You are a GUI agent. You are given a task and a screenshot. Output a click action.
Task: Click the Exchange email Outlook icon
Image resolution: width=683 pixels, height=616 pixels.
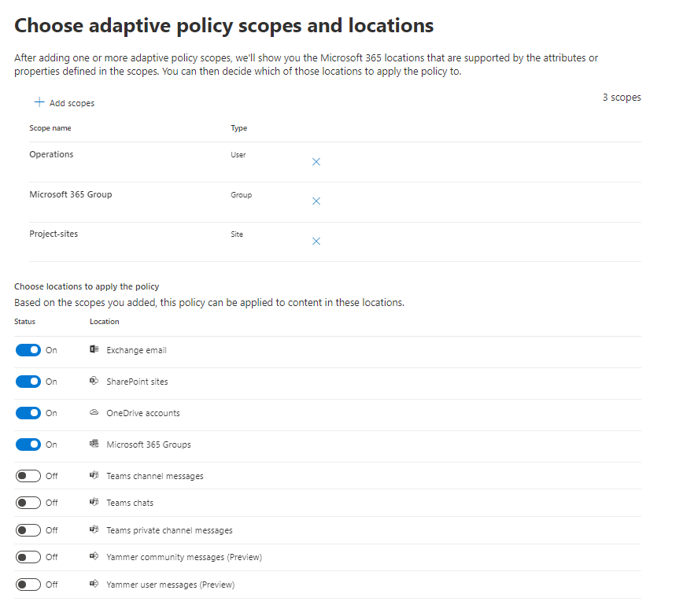[x=94, y=350]
